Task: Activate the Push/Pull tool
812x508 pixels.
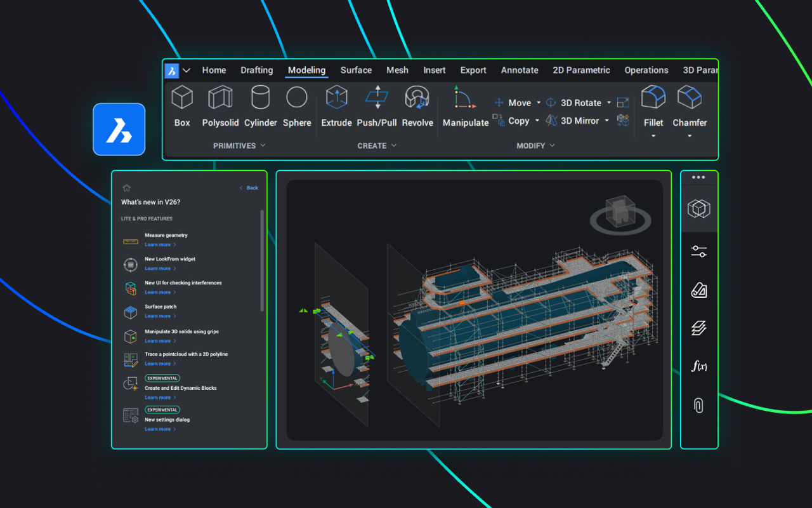Action: (377, 106)
